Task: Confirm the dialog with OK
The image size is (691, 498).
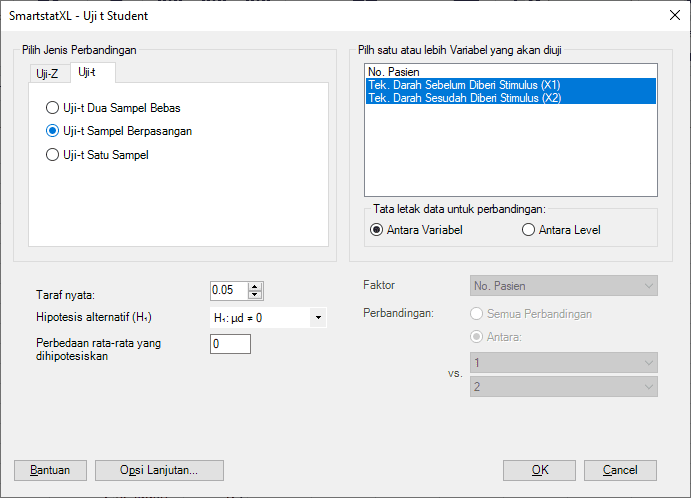Action: [x=539, y=470]
